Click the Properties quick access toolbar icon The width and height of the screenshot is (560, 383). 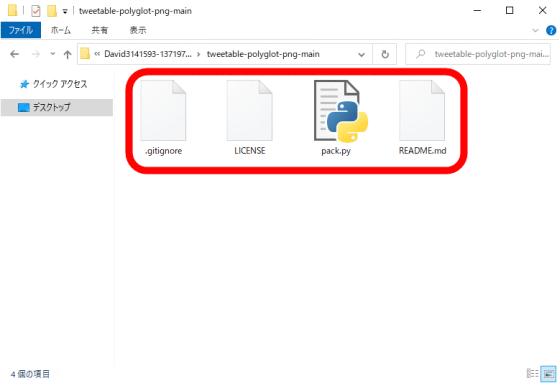(x=36, y=11)
